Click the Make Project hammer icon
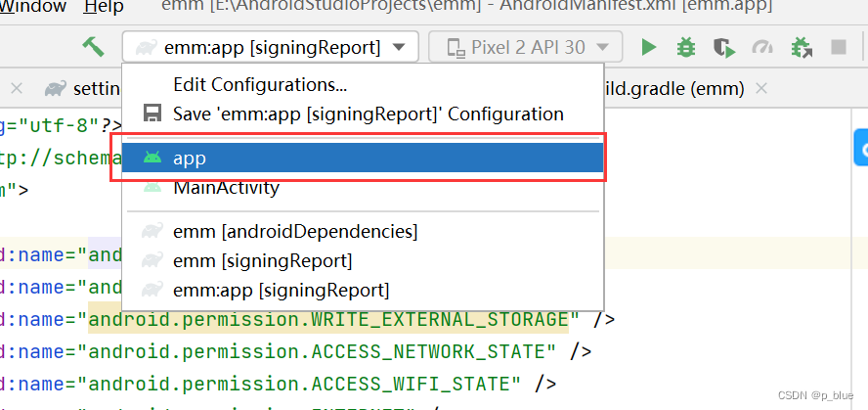Image resolution: width=868 pixels, height=410 pixels. pos(93,47)
